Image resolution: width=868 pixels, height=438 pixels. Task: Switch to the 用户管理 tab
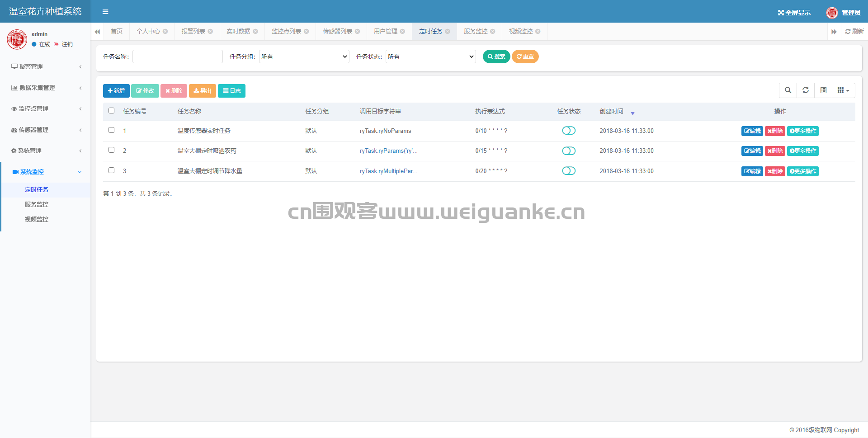pos(386,31)
